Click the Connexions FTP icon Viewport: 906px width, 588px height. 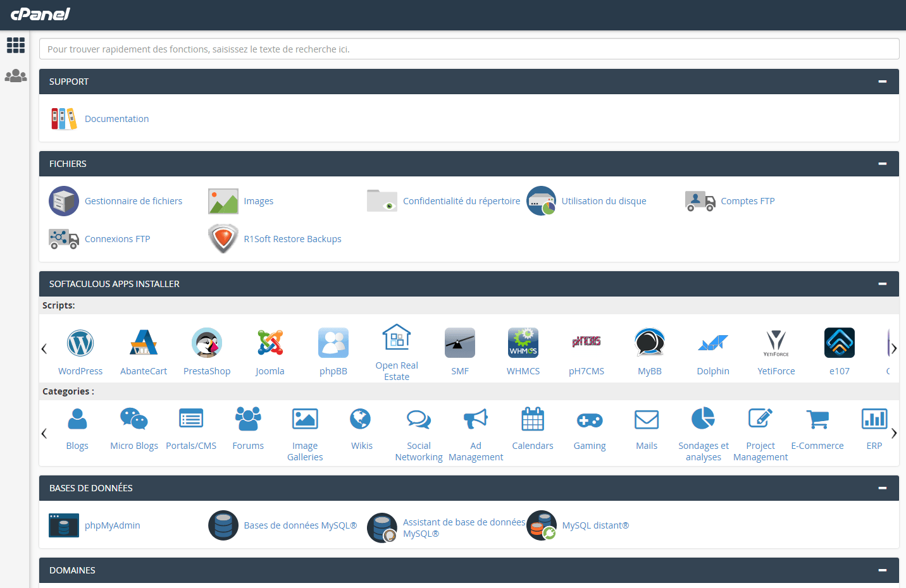tap(64, 239)
